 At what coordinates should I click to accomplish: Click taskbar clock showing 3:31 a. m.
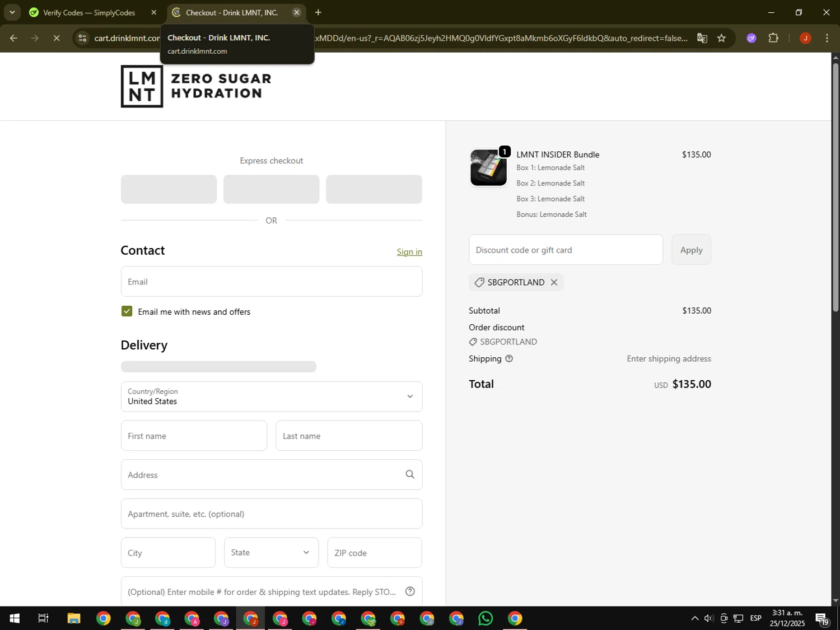[x=787, y=618]
